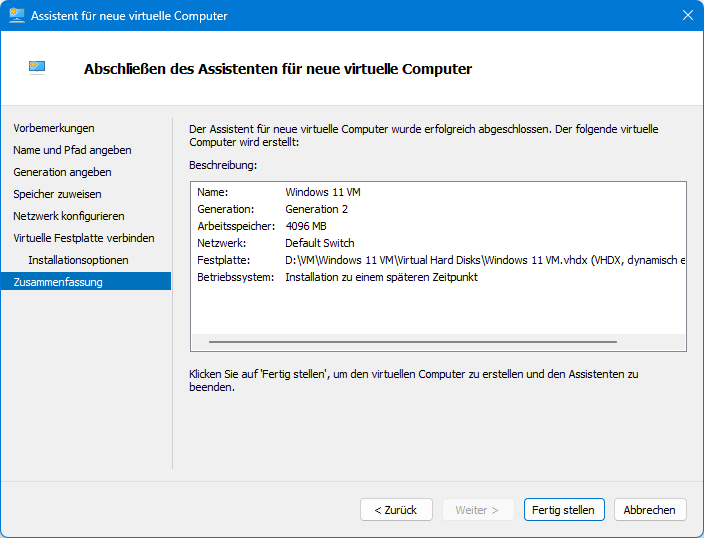The image size is (704, 538).
Task: Select the 'Generation angeben' step
Action: pyautogui.click(x=62, y=172)
